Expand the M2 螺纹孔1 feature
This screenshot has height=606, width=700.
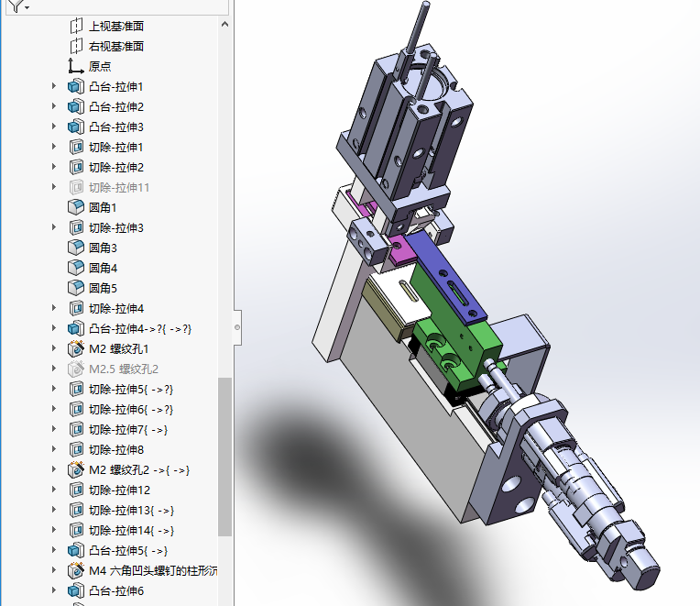click(54, 347)
